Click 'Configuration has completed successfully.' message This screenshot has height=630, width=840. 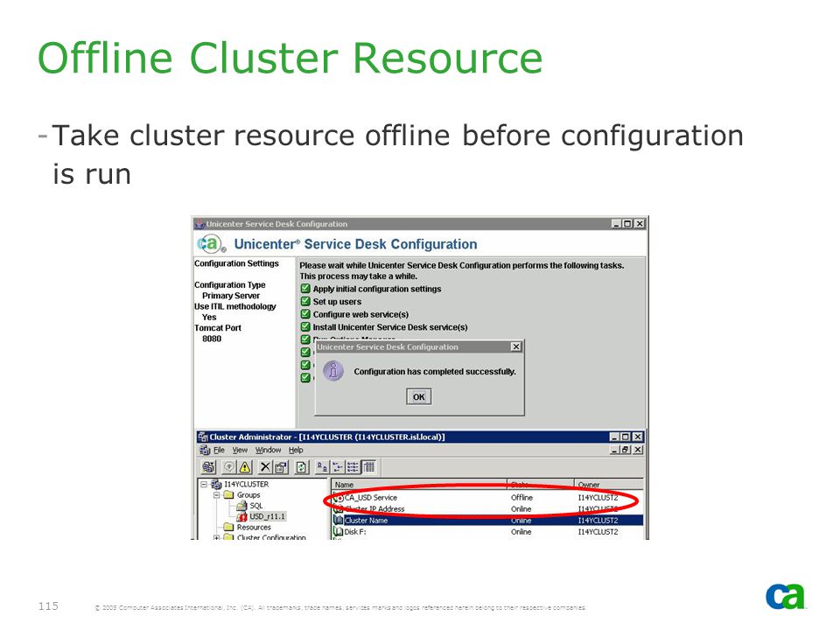pos(435,371)
